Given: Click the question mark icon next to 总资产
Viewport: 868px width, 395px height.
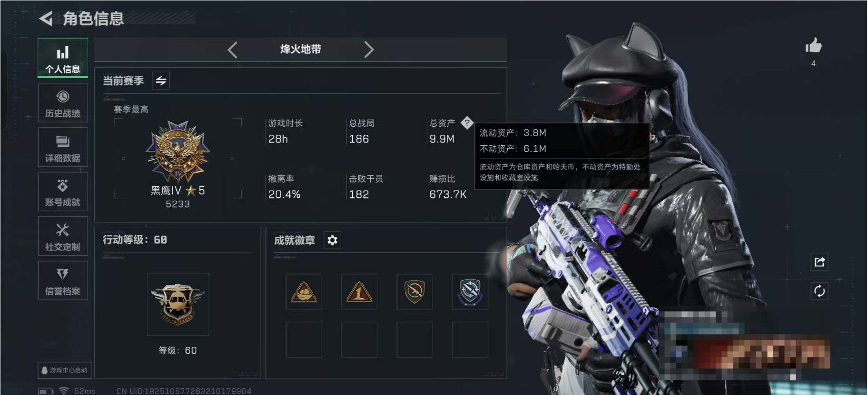Looking at the screenshot, I should (x=467, y=122).
